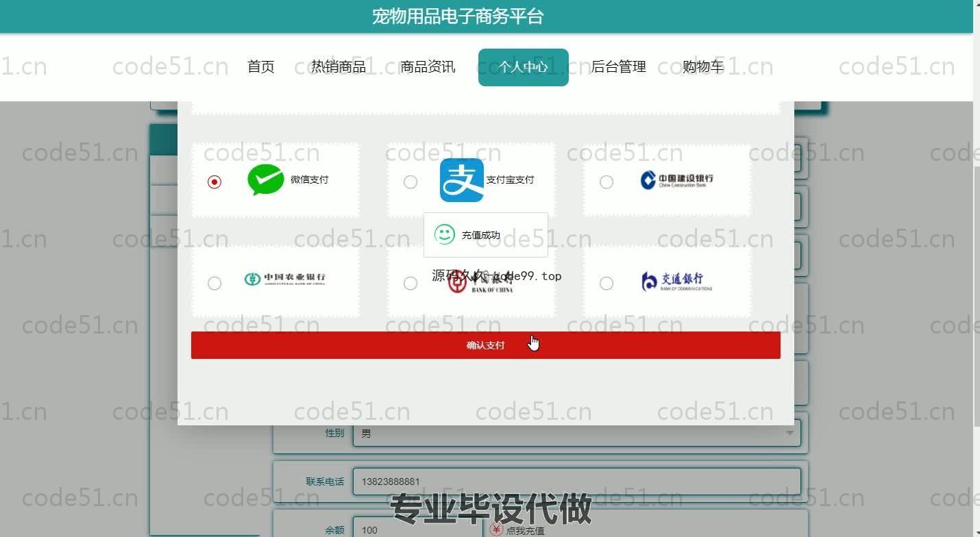Open the 首页 navigation item
This screenshot has height=537, width=980.
click(x=261, y=66)
